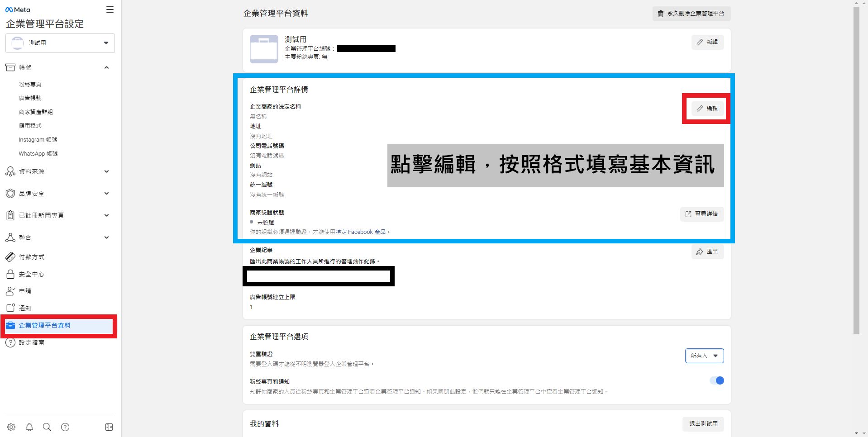Screen dimensions: 868x437
Task: Edit 企業管理平台詳情 details
Action: [708, 109]
